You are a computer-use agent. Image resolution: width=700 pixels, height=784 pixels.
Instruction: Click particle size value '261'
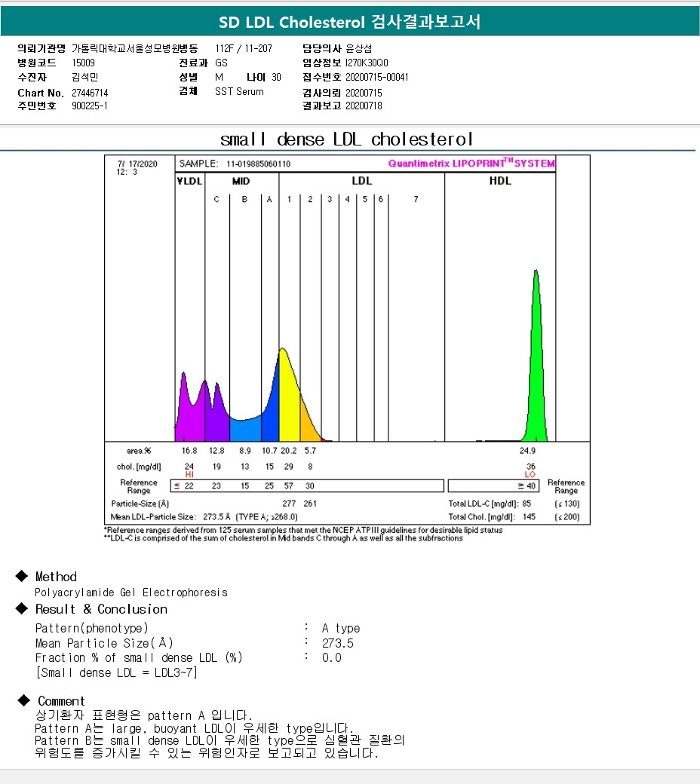click(x=310, y=504)
